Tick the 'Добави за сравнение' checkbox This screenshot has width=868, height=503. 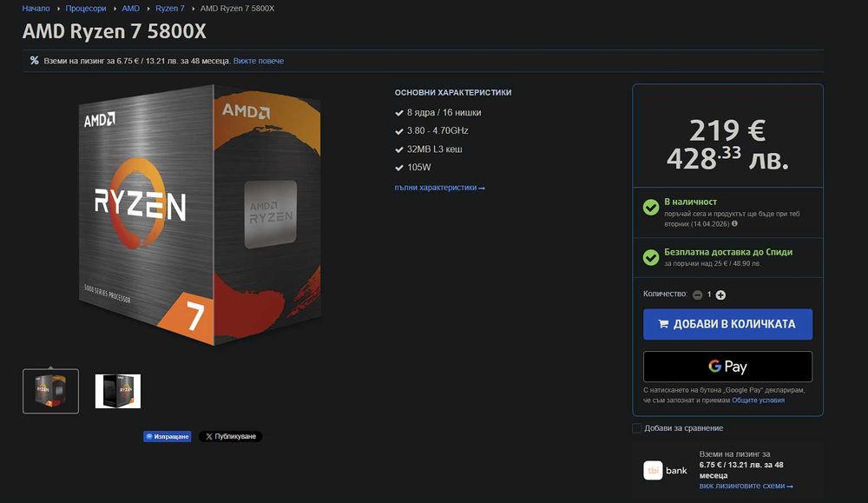[636, 428]
